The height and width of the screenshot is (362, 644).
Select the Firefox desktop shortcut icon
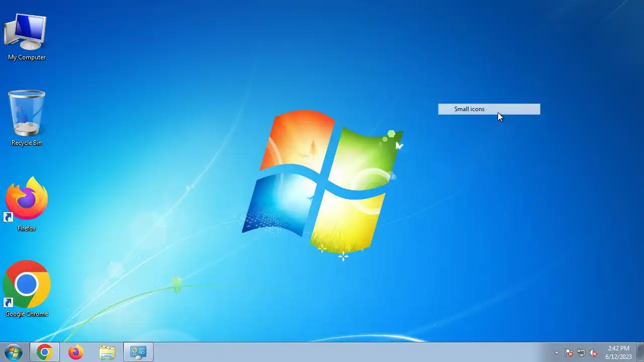[x=27, y=199]
